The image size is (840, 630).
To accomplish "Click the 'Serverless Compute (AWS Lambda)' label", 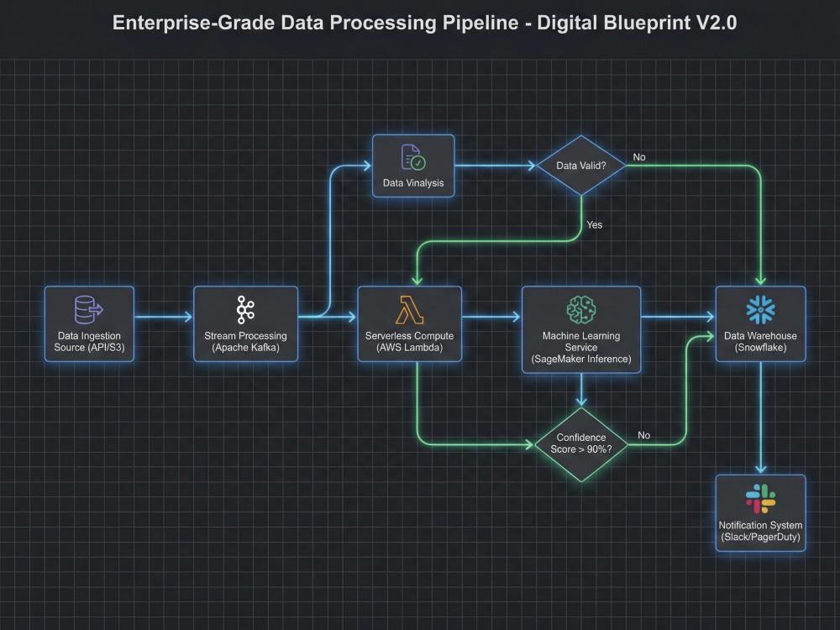I will (x=409, y=342).
